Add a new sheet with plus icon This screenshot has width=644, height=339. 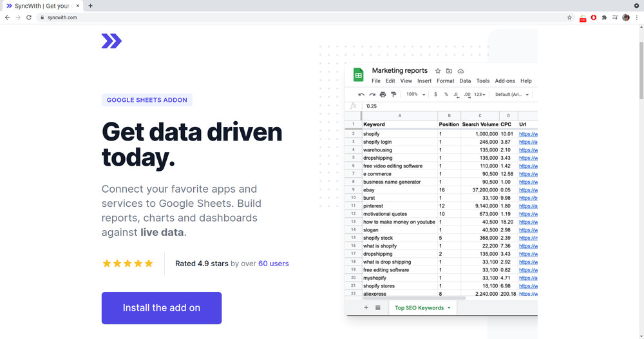[x=366, y=307]
